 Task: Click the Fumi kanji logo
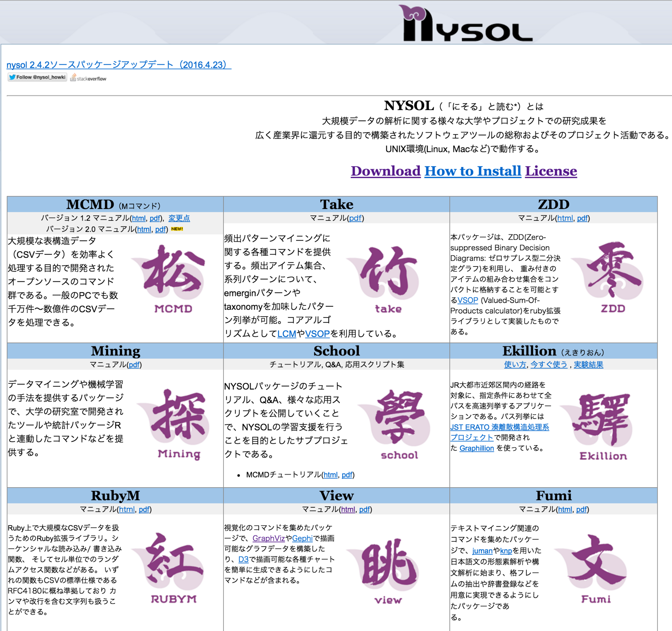coord(590,569)
